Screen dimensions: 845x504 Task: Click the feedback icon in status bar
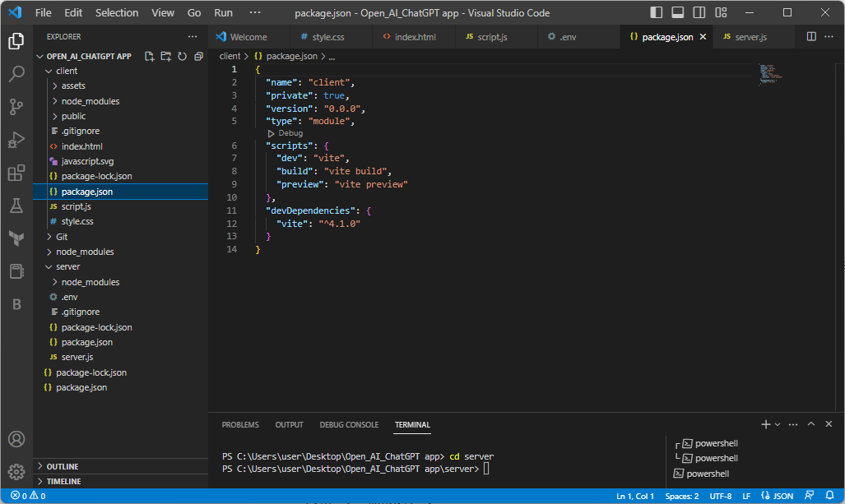tap(809, 496)
